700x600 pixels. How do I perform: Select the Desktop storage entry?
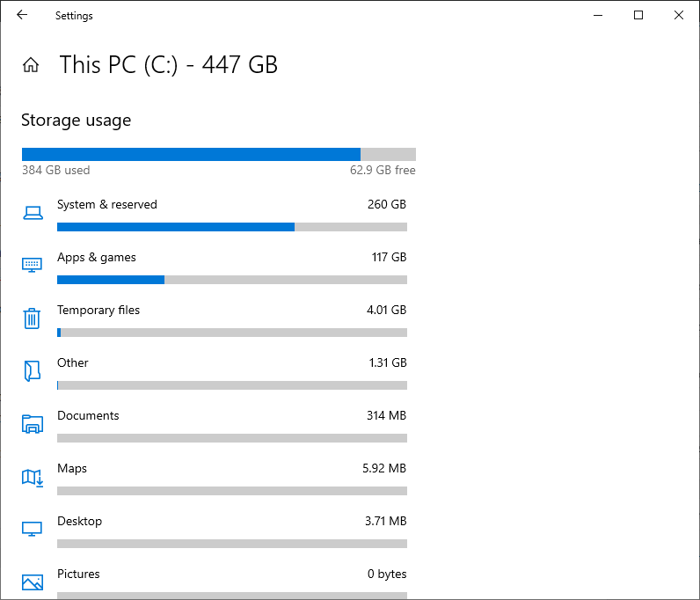tap(215, 530)
